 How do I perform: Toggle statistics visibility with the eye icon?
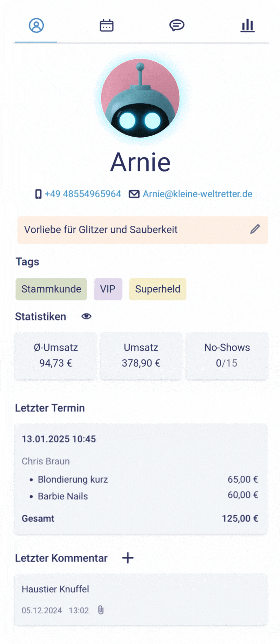[x=86, y=316]
